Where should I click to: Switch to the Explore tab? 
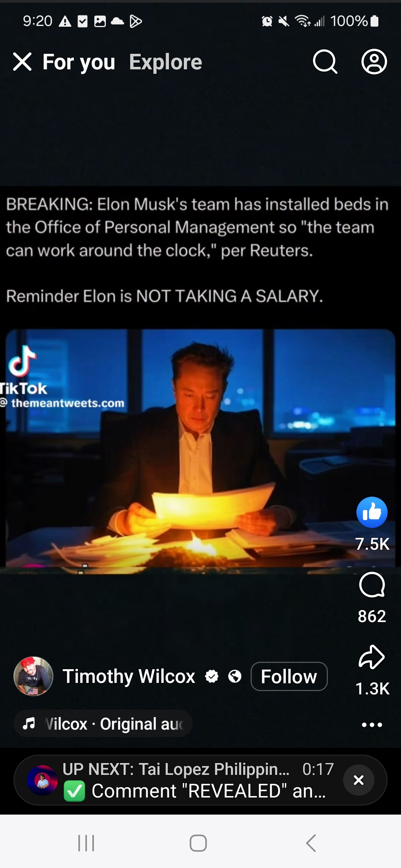166,62
